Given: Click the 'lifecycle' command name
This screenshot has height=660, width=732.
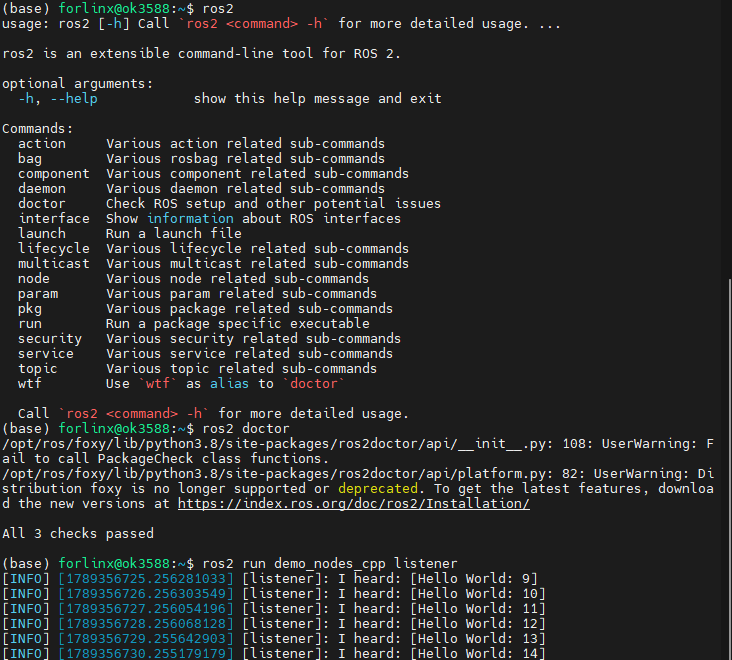Looking at the screenshot, I should (54, 248).
